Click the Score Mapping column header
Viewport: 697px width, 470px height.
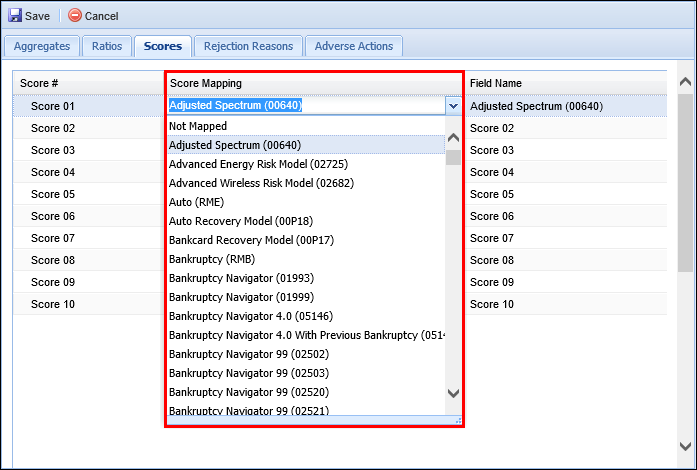pos(314,83)
